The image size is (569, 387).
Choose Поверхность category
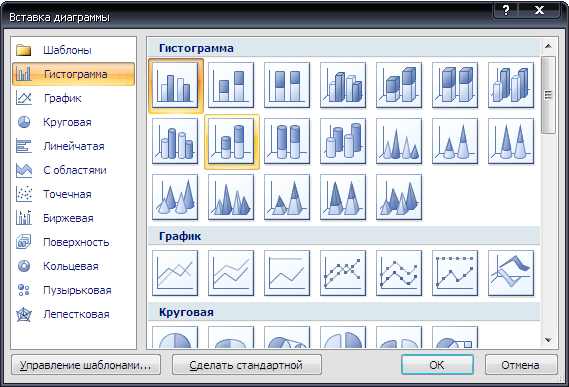click(x=74, y=242)
